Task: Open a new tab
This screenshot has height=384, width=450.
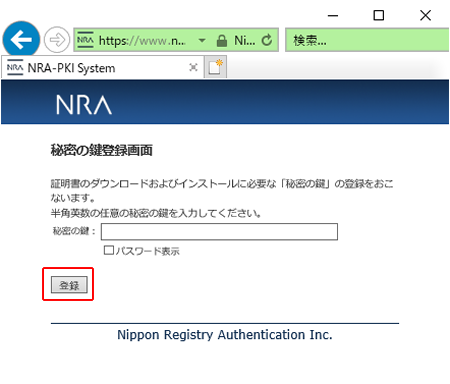Action: coord(215,67)
